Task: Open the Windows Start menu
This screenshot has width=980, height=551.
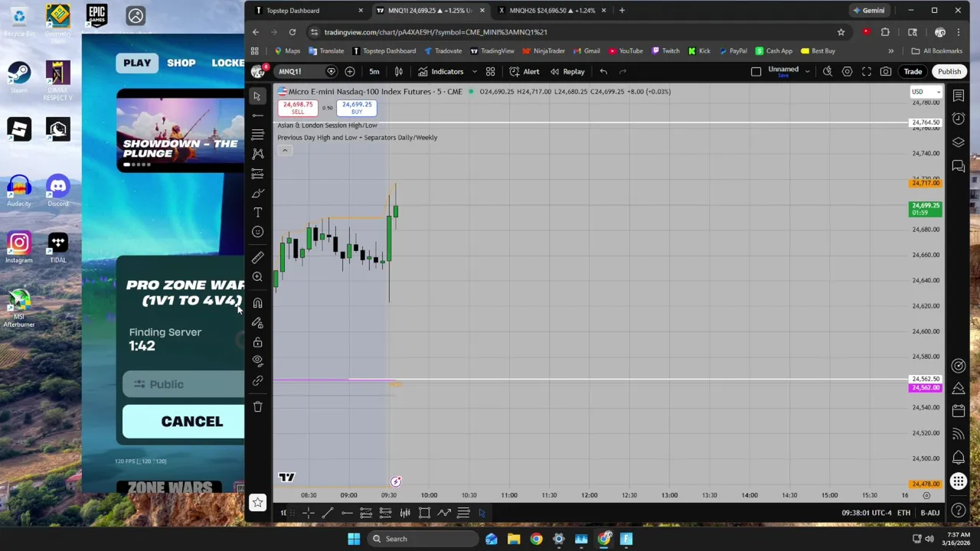Action: pos(354,539)
